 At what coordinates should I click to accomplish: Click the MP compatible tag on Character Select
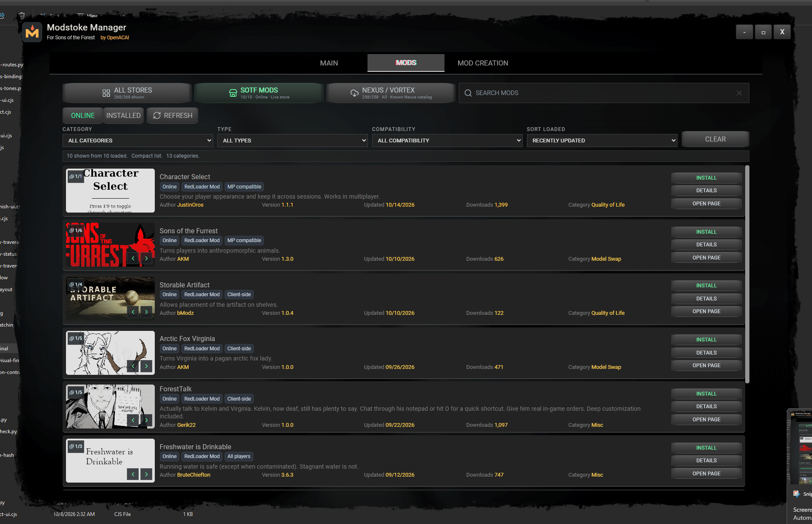(244, 187)
